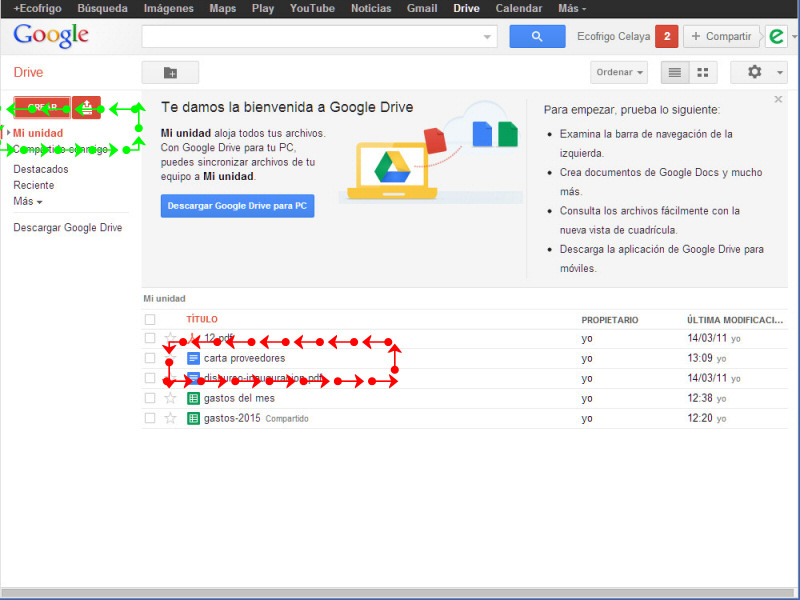Click the Compartir button
Screen dimensions: 800x600
point(721,36)
